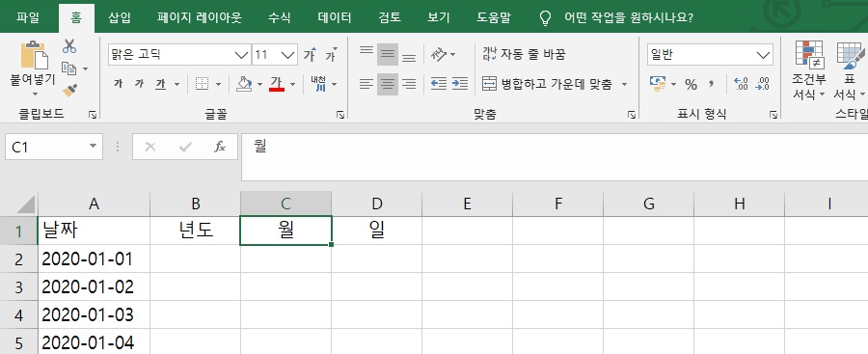Toggle underline formatting (underlined 가 button)
The width and height of the screenshot is (868, 354).
pos(160,84)
